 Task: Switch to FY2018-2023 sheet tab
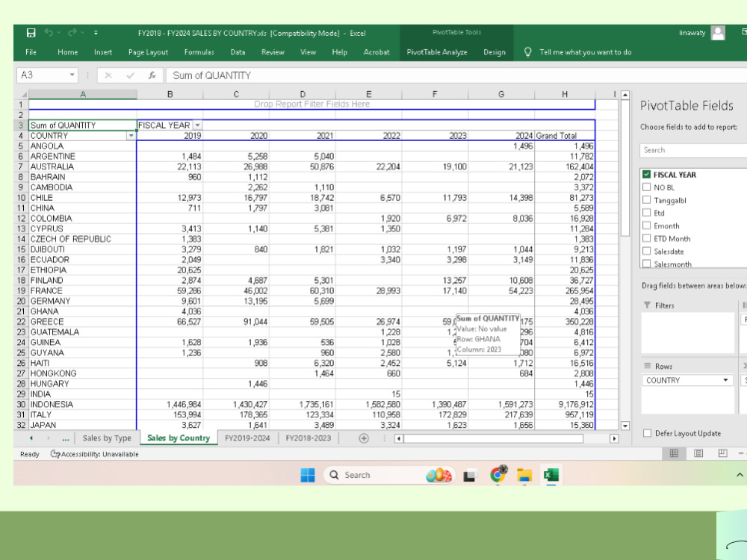tap(309, 438)
